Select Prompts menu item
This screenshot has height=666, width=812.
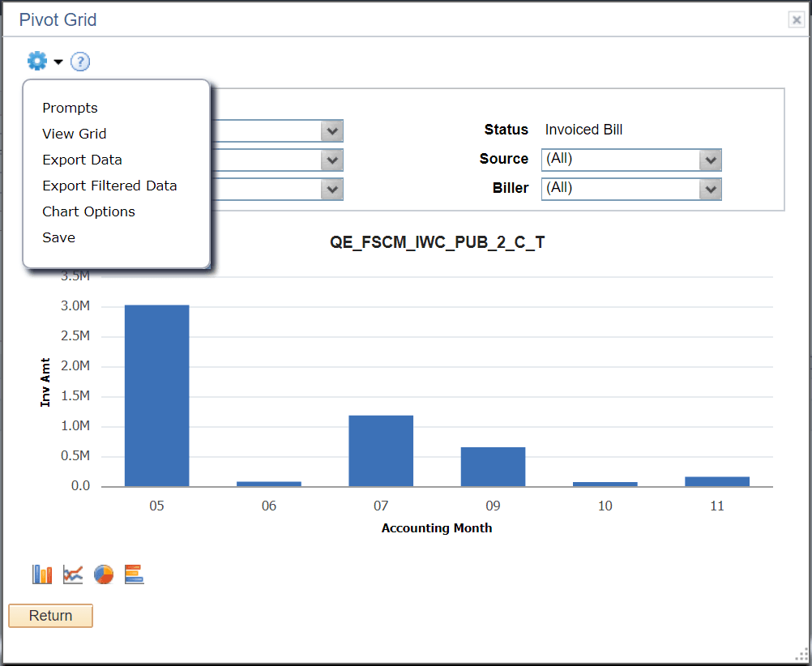tap(70, 108)
